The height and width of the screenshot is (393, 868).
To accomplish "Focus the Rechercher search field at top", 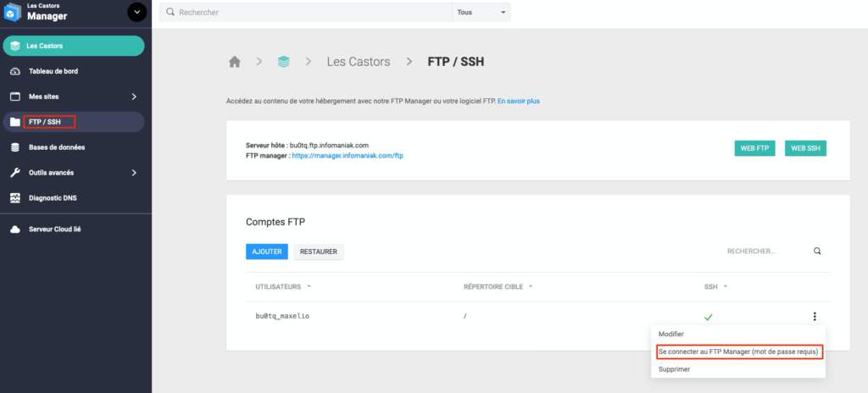I will (x=305, y=12).
